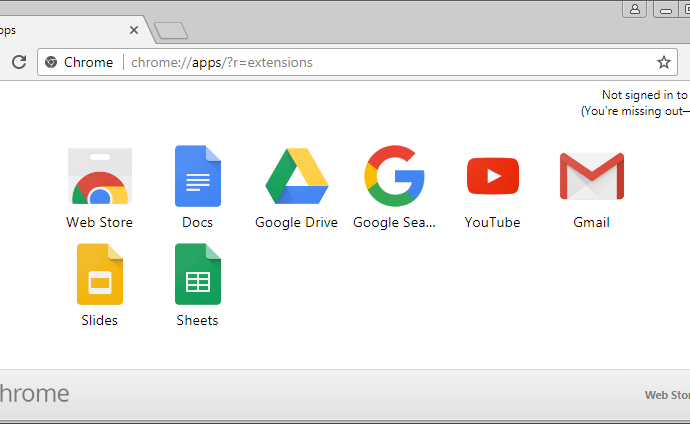This screenshot has width=690, height=424.
Task: Open the Google Drive app icon
Action: [297, 176]
